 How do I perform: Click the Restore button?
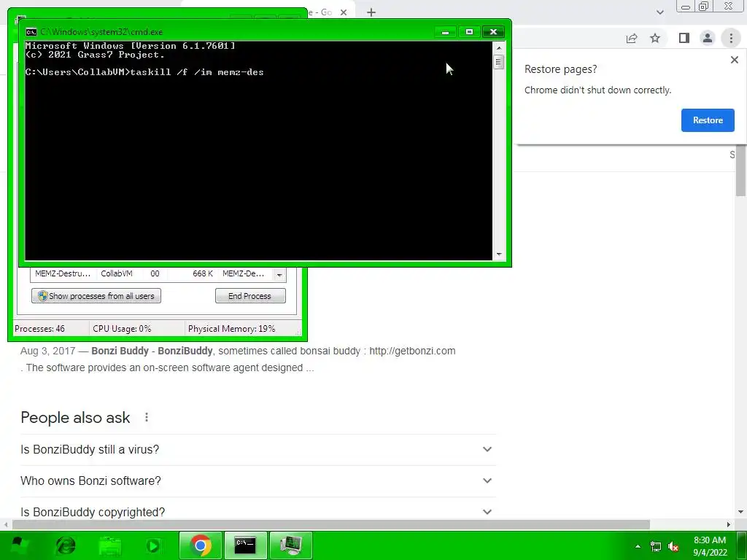(708, 120)
